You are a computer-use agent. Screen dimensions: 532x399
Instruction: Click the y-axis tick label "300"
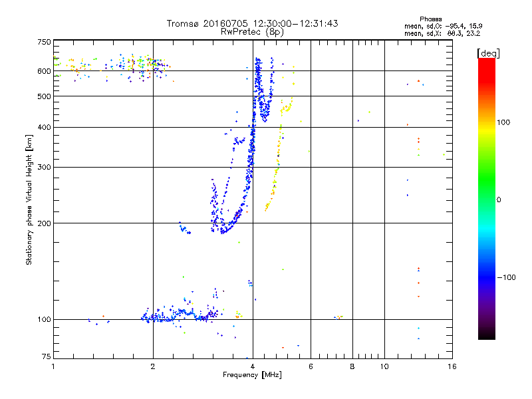coord(44,168)
